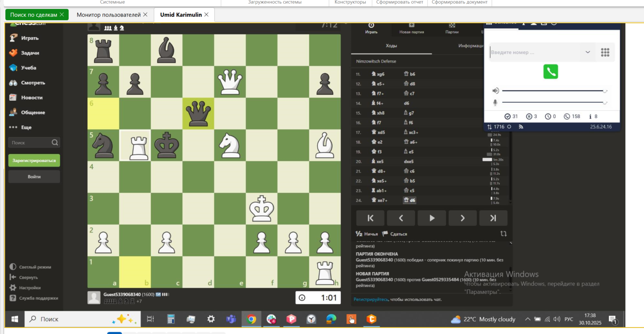Close the Монитор пользователей tab

click(x=145, y=15)
